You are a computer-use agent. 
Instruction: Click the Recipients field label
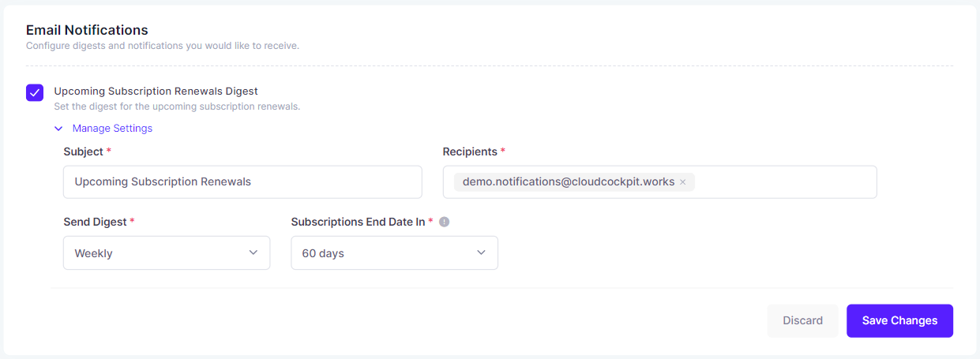coord(470,151)
